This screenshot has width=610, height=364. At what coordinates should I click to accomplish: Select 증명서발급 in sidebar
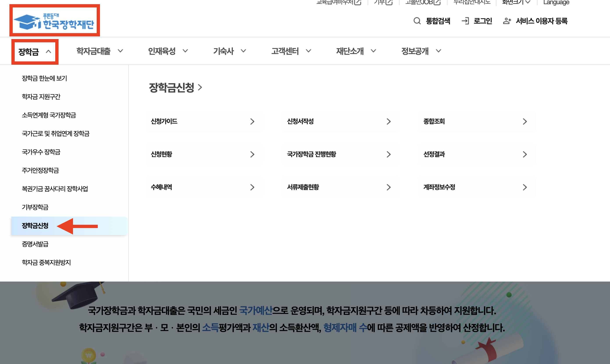pos(35,244)
